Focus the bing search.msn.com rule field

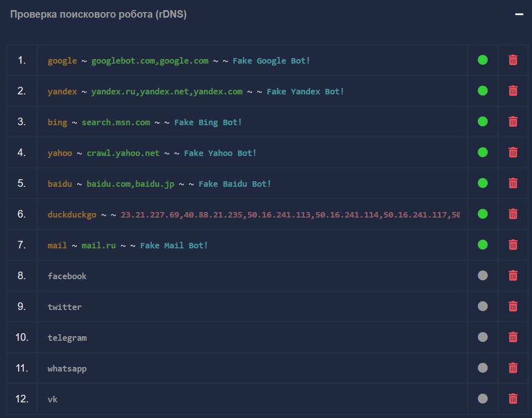252,122
